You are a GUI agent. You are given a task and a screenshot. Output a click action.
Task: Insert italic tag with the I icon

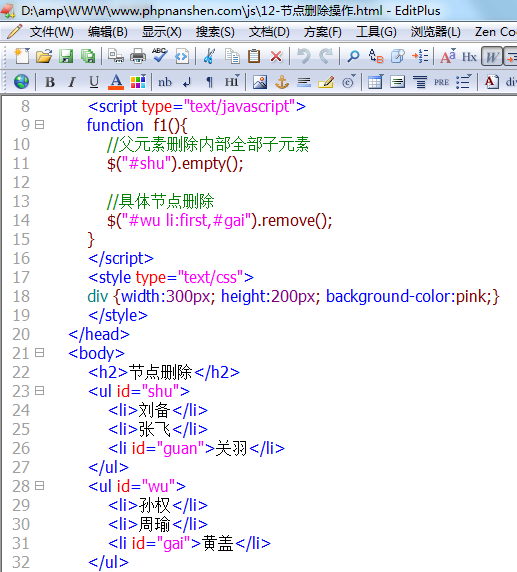pyautogui.click(x=72, y=82)
